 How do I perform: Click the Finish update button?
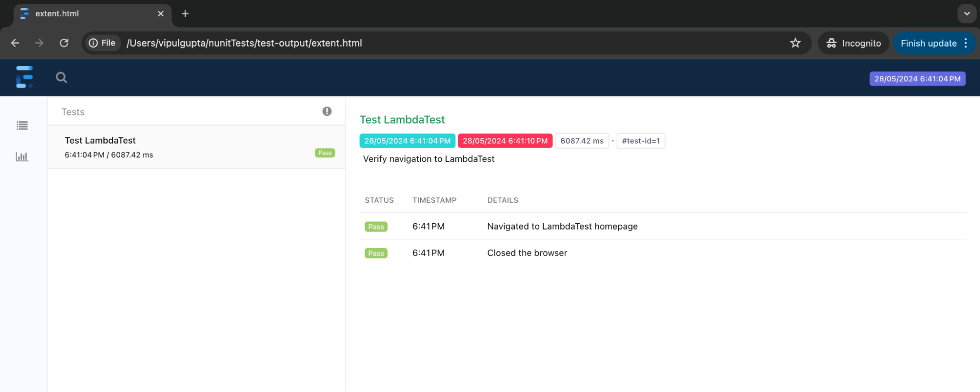(929, 43)
